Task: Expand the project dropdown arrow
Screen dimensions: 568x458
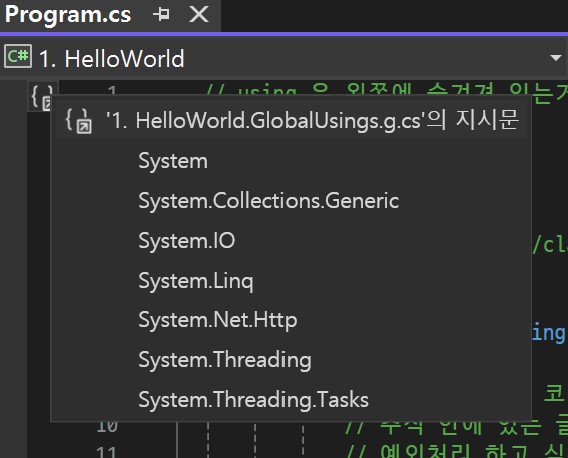Action: (555, 58)
